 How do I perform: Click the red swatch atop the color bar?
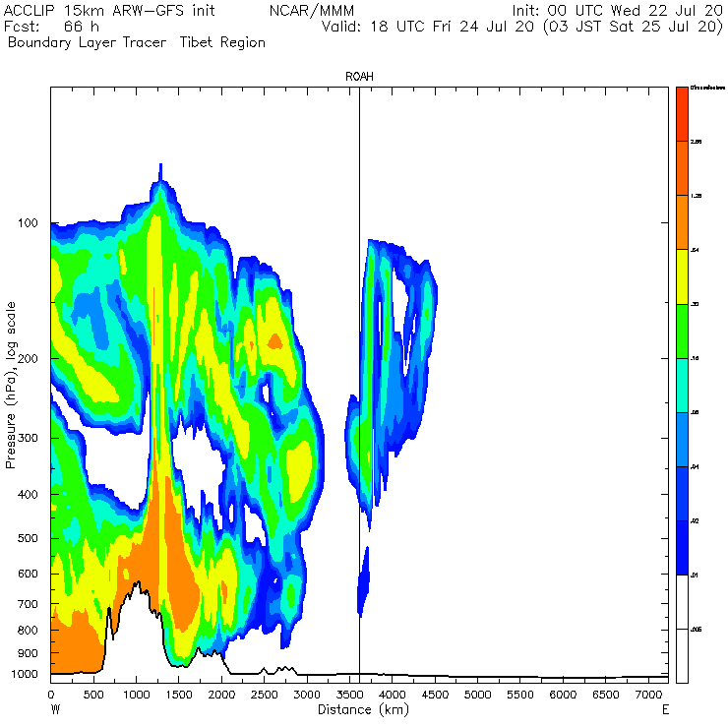click(681, 113)
